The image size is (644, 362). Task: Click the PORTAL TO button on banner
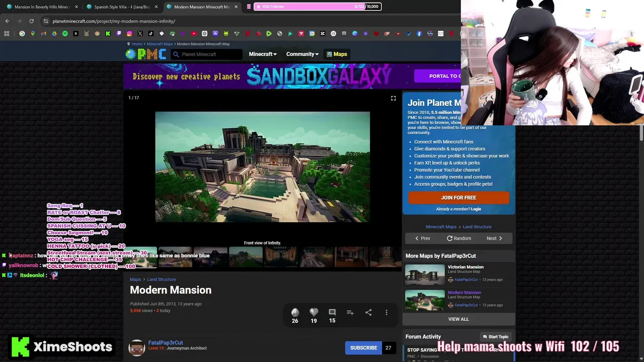click(x=438, y=76)
